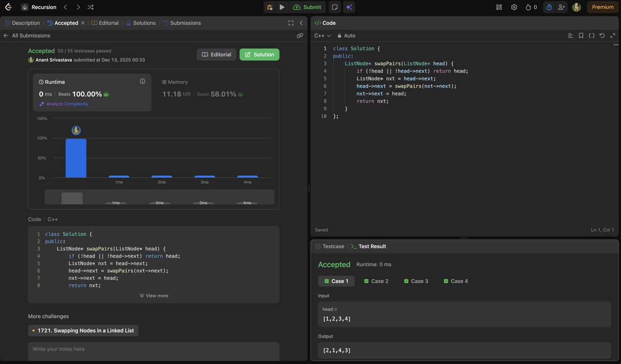Copy the submission link icon
Screen dimensions: 621x364
pos(300,36)
